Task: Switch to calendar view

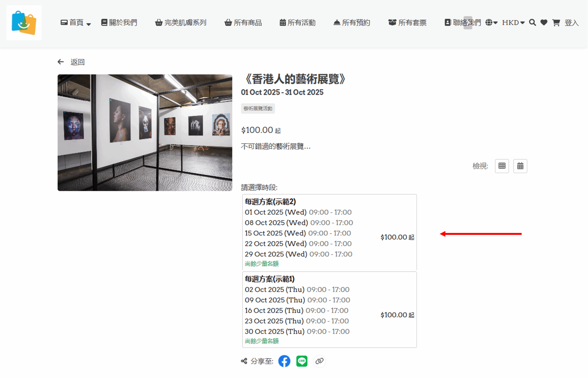Action: 520,166
